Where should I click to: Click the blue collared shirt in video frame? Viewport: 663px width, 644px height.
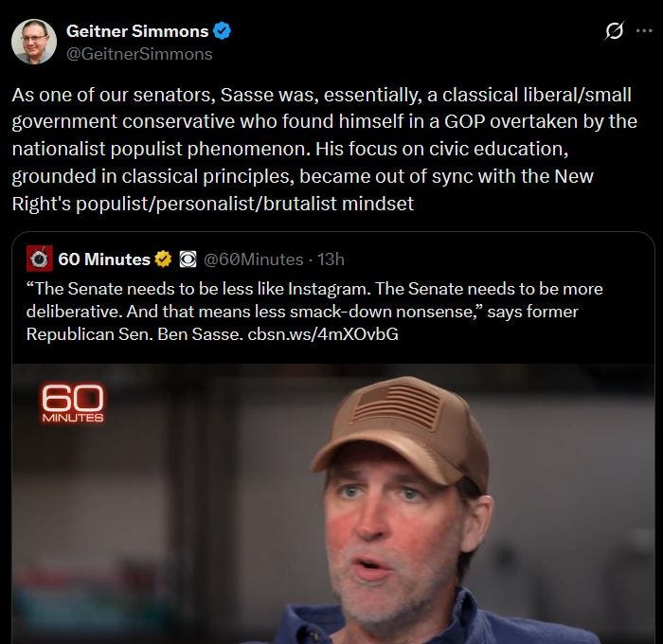tap(427, 621)
